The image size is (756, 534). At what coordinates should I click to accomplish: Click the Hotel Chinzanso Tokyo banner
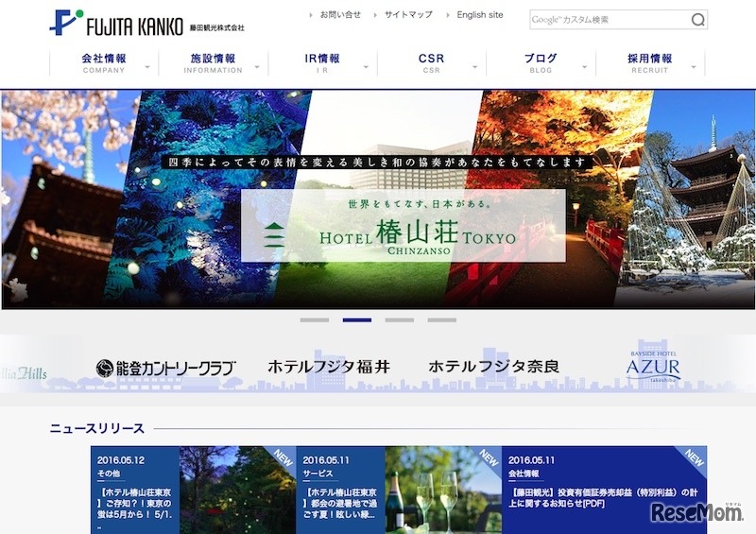[x=404, y=225]
